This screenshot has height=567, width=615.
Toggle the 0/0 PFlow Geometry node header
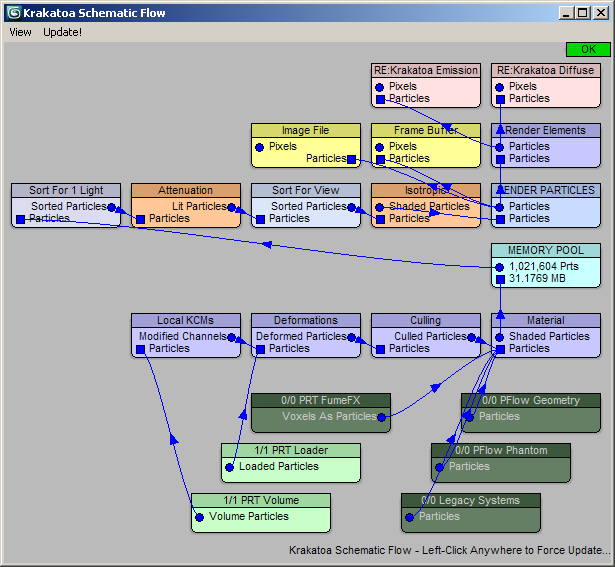[x=530, y=400]
